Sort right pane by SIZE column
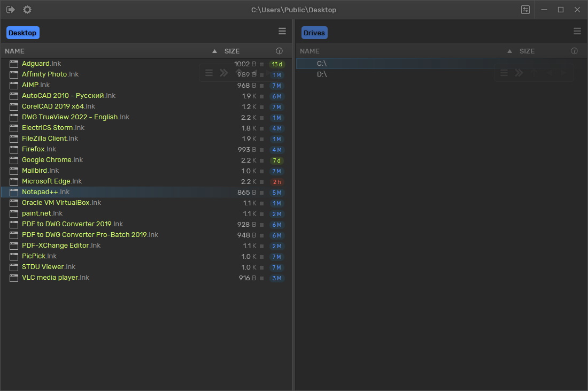Screen dimensions: 588x391 pos(527,51)
